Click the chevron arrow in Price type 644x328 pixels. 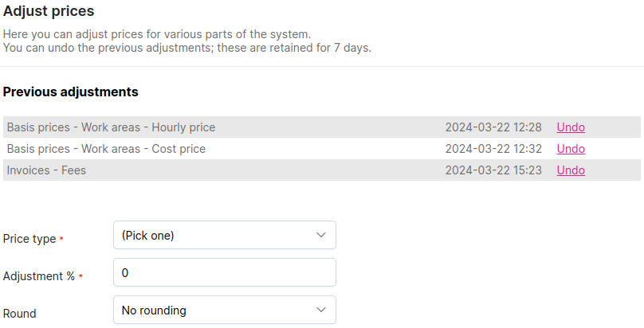click(x=321, y=235)
